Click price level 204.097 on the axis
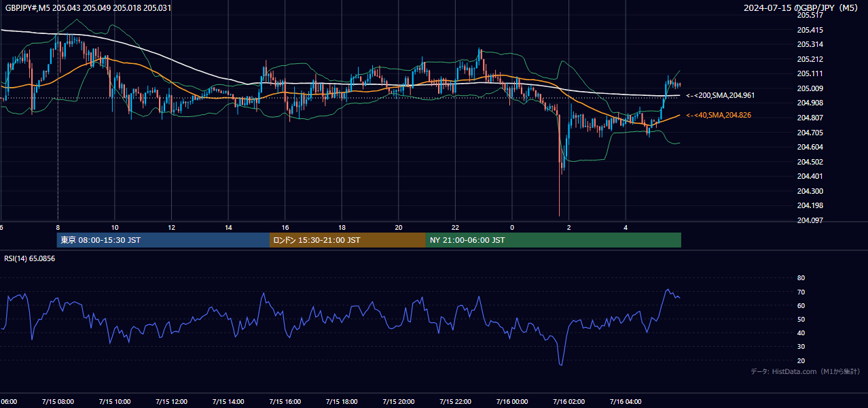 coord(810,220)
